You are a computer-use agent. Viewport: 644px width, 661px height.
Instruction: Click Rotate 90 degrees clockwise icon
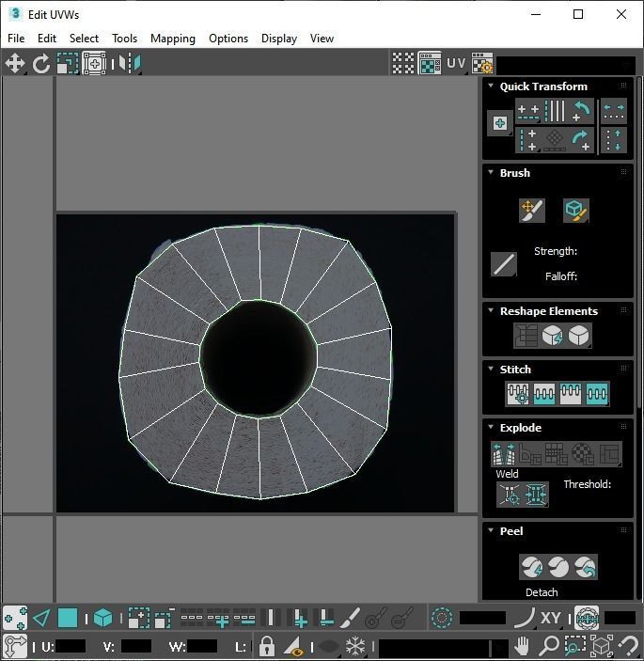[581, 140]
